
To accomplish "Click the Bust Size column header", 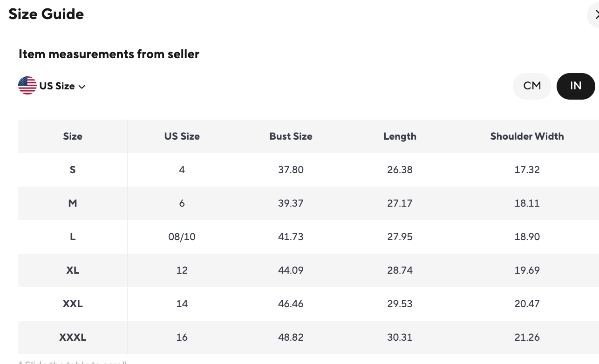I will point(291,136).
